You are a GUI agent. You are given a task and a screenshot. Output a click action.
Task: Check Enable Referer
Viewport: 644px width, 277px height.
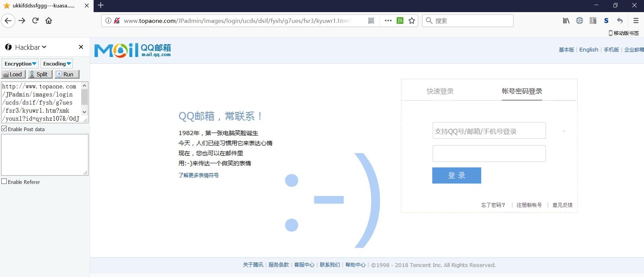[4, 182]
